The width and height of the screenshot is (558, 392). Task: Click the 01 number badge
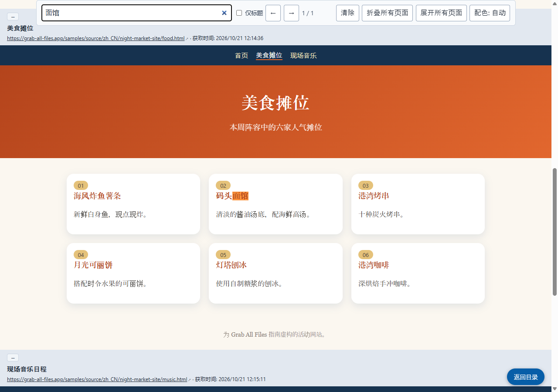81,186
